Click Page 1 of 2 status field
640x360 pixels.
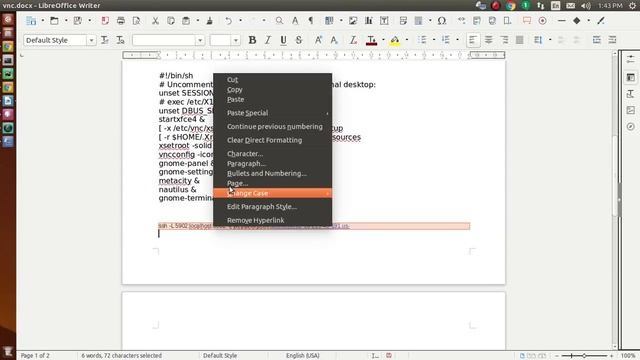(35, 356)
